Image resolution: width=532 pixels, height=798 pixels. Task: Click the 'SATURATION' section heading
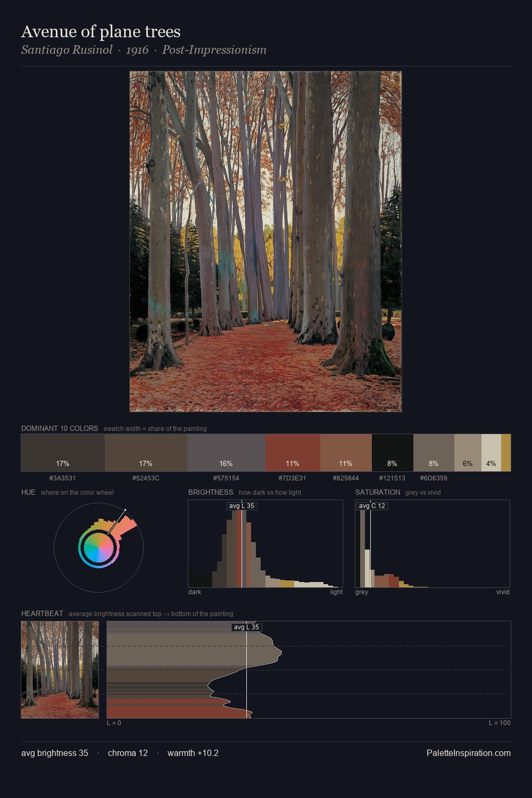tap(378, 492)
